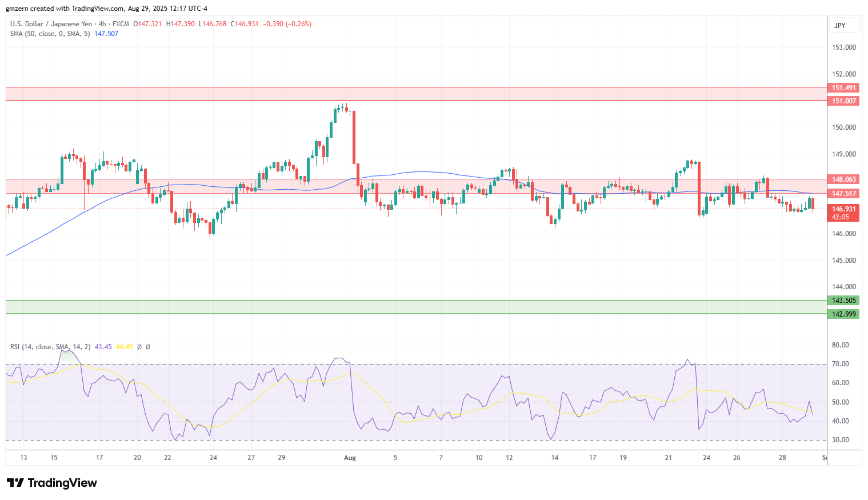Click the 151.491 resistance price tag

843,88
